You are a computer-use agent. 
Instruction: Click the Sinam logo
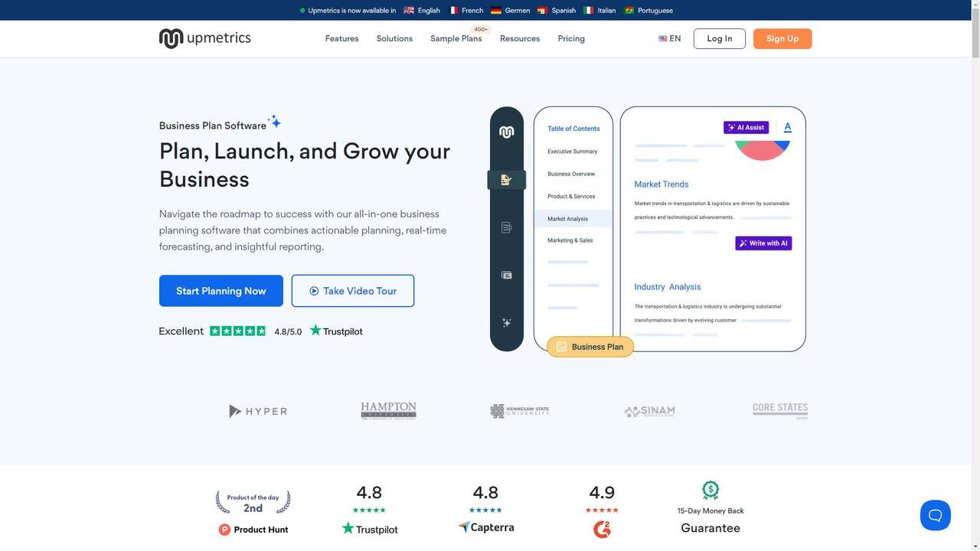pos(649,411)
